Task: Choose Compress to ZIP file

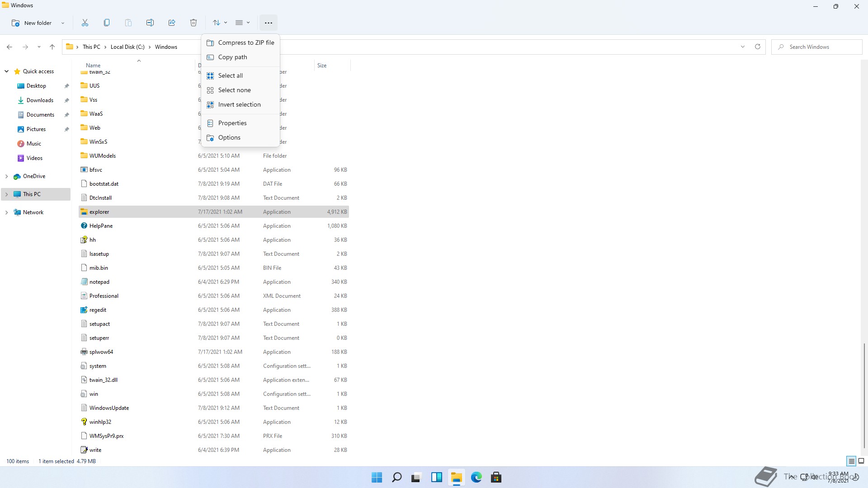Action: pyautogui.click(x=241, y=42)
